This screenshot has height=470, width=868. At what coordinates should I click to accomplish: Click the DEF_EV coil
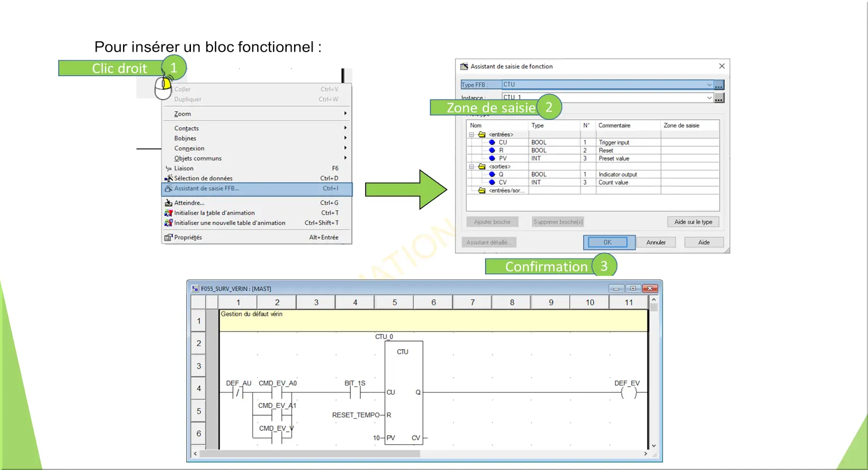(x=629, y=392)
